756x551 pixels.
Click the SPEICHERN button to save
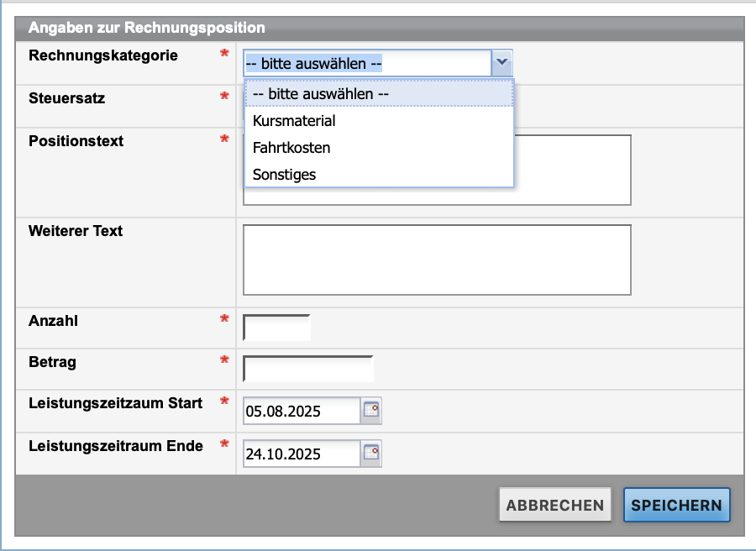676,504
